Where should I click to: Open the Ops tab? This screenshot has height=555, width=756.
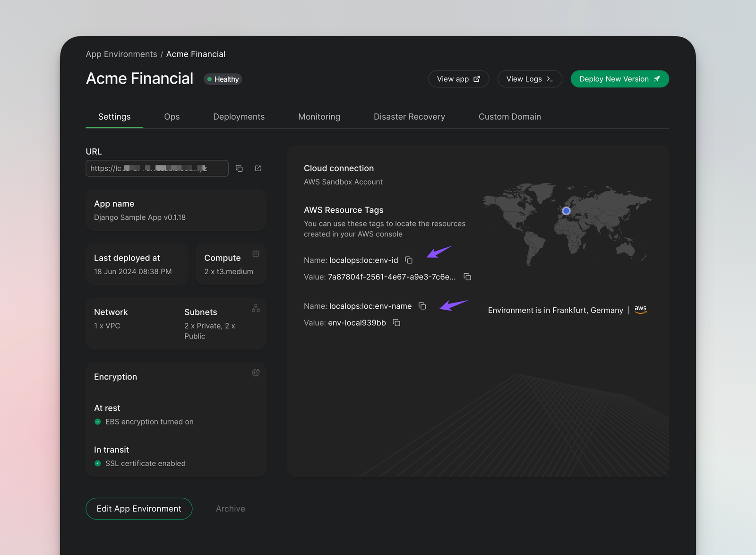point(172,117)
